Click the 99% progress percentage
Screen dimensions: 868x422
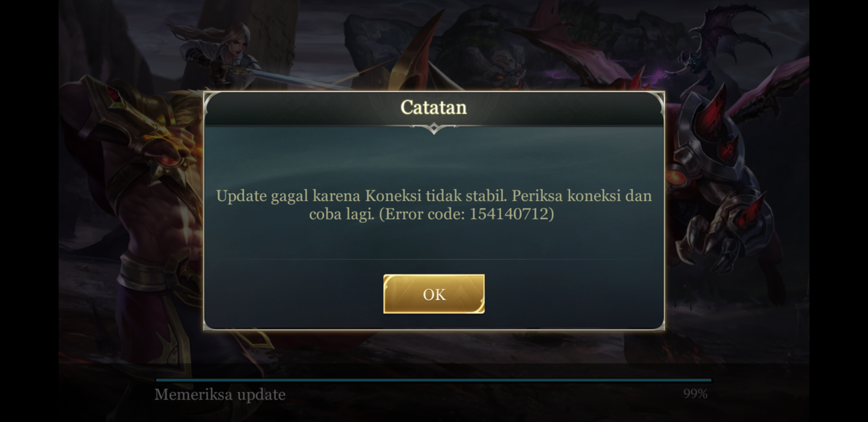point(695,394)
